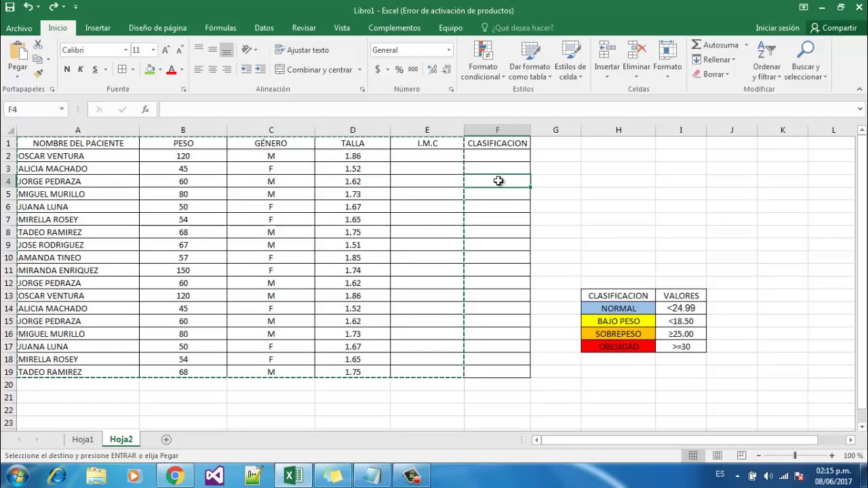
Task: Click the orientation text angle icon
Action: (247, 49)
